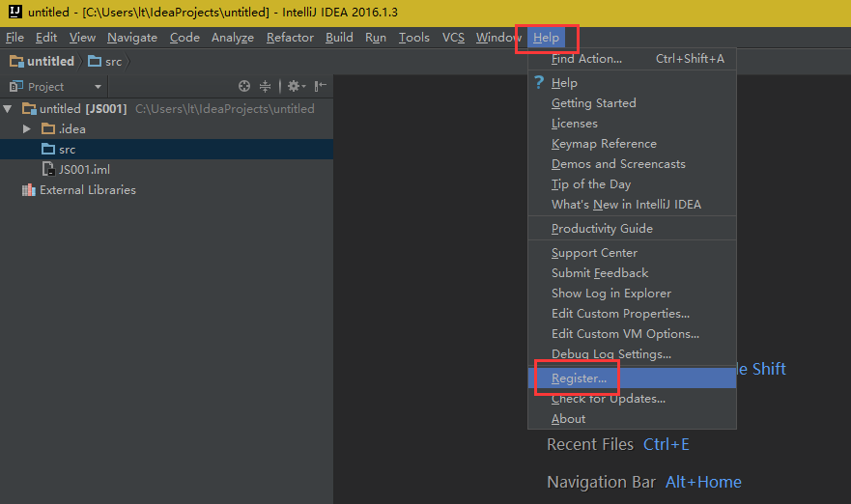The width and height of the screenshot is (851, 504).
Task: Click the IntelliJ IDEA logo in title bar
Action: point(15,12)
